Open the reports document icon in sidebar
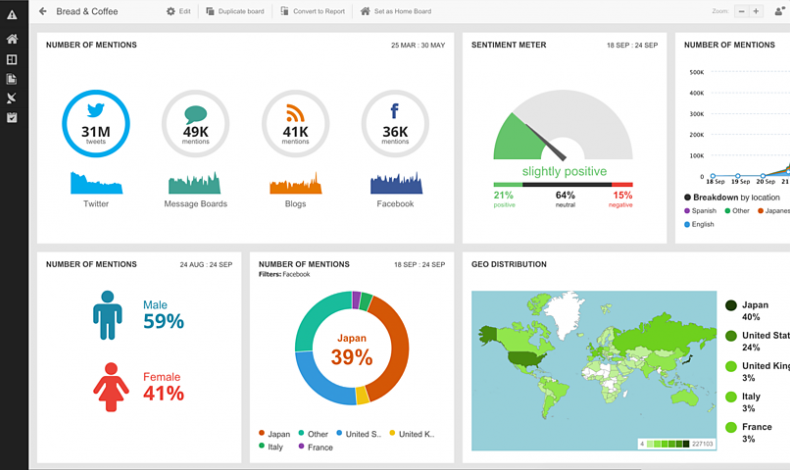This screenshot has width=790, height=470. (12, 79)
